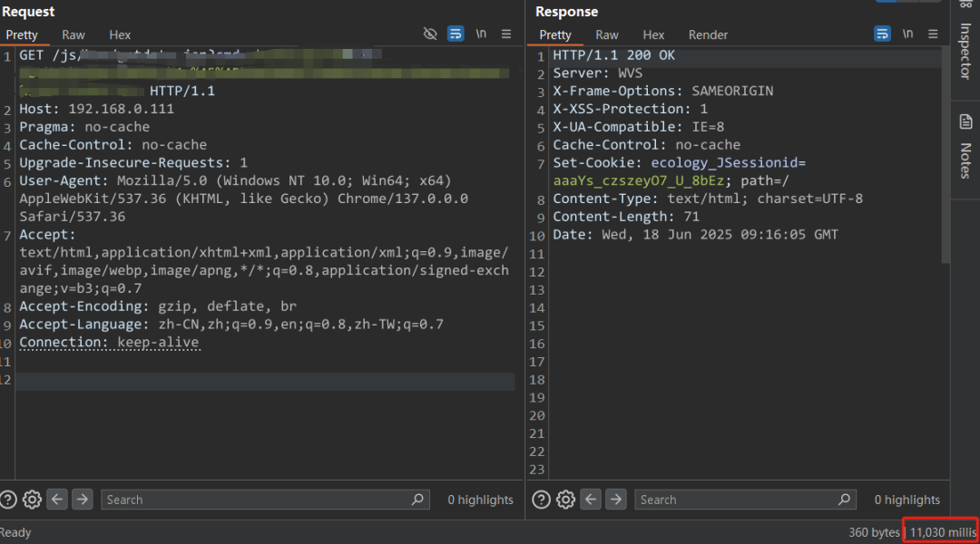Switch to Request Pretty tab
Viewport: 980px width, 544px height.
click(x=22, y=35)
